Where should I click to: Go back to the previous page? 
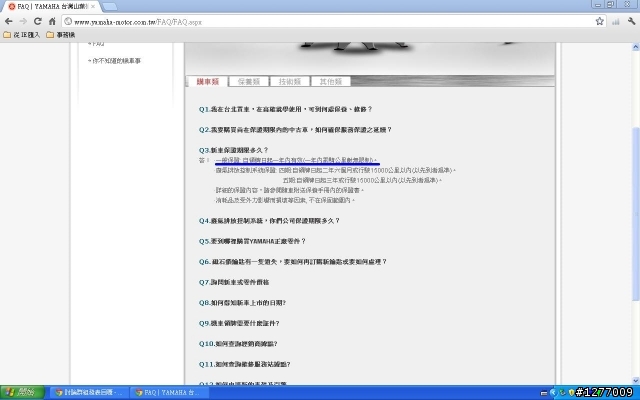pos(9,21)
